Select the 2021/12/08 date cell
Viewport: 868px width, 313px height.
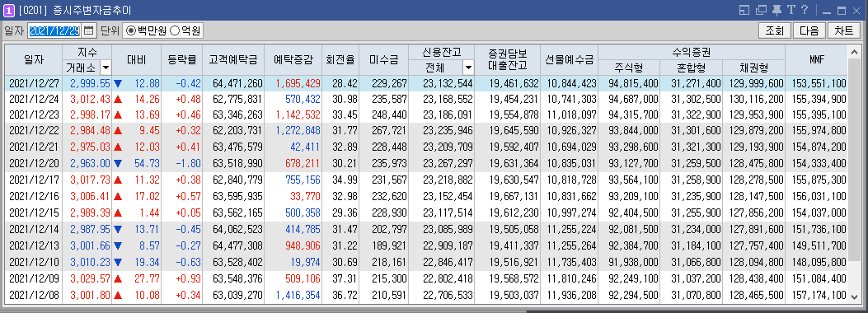coord(35,296)
